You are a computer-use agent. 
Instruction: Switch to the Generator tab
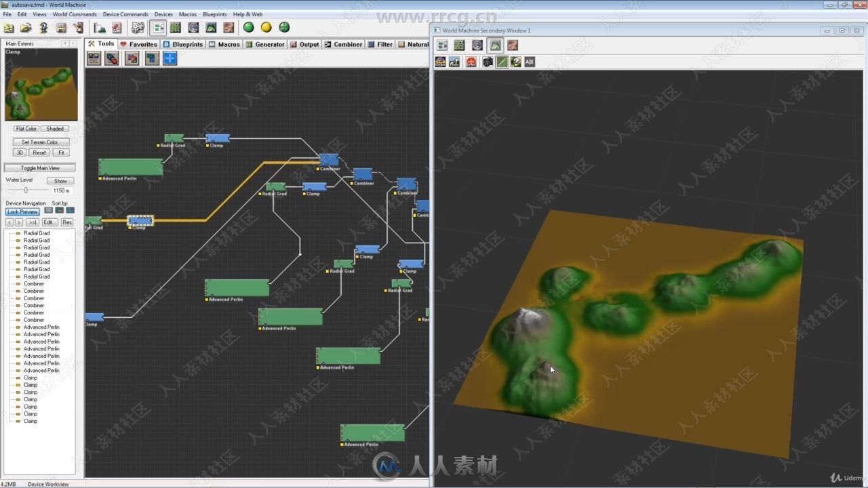265,44
